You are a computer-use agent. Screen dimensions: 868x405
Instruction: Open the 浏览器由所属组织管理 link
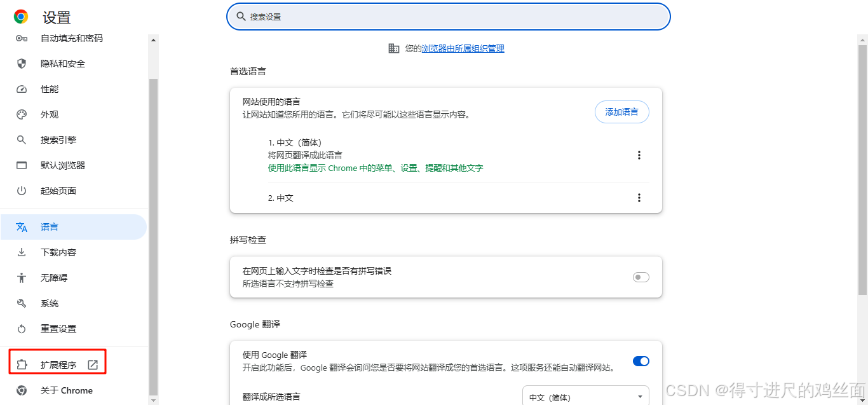click(x=463, y=48)
